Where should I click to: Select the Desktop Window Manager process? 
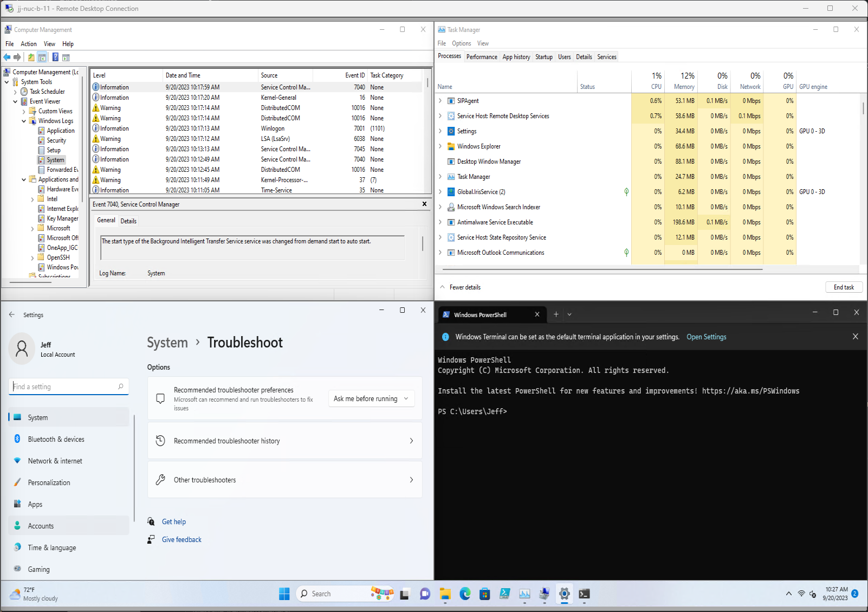pos(647,162)
